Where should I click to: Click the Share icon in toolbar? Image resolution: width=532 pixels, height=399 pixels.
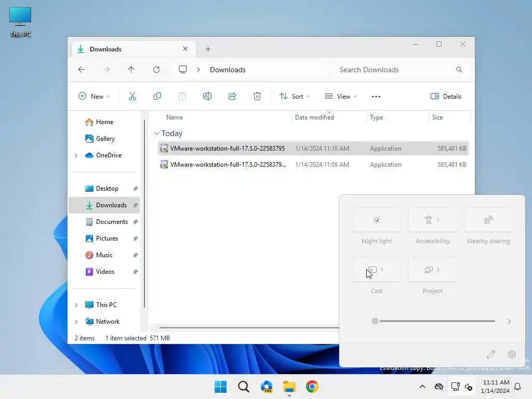point(232,96)
